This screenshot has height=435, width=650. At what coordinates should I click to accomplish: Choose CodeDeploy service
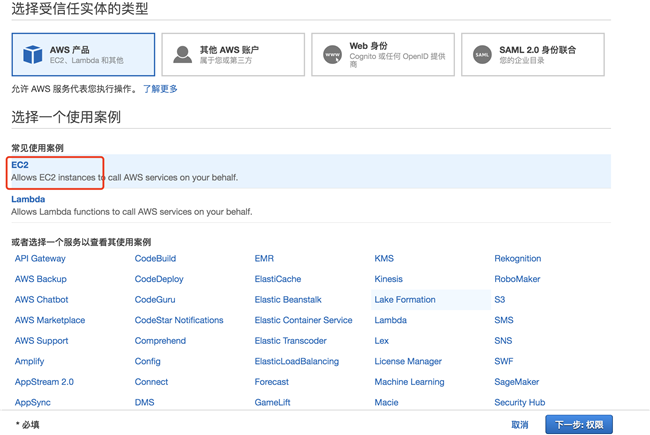[x=159, y=279]
